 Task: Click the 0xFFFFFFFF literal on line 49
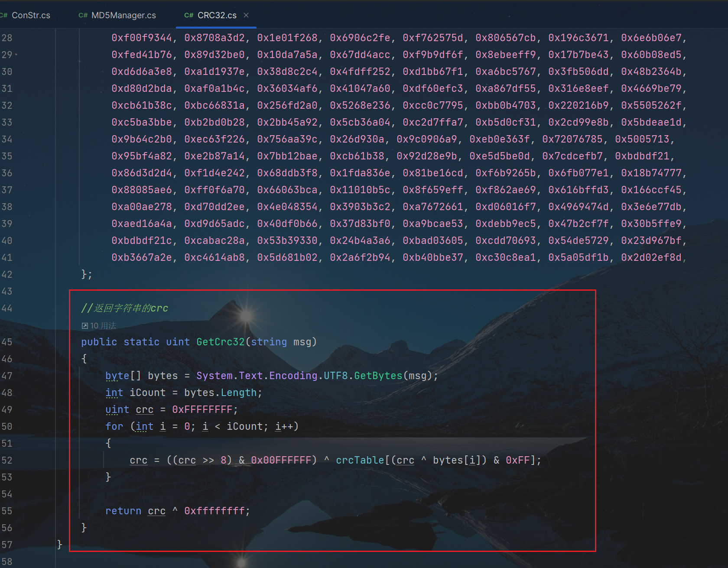[202, 409]
